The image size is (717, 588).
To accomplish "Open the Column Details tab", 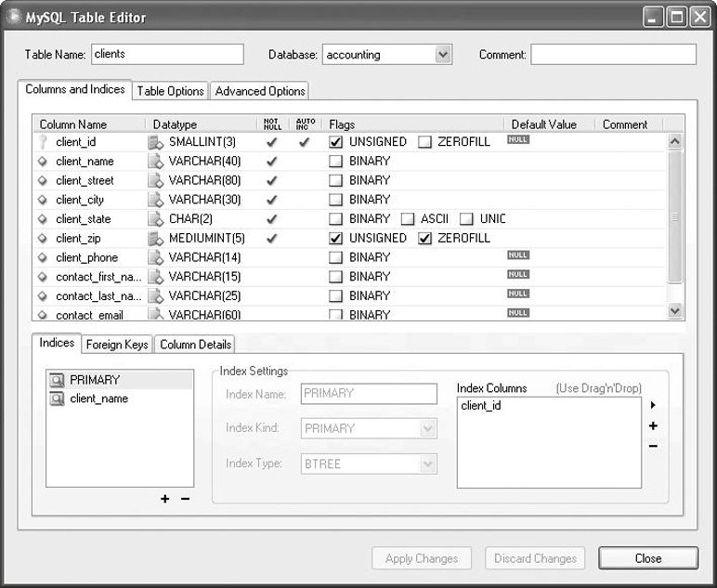I will tap(195, 345).
